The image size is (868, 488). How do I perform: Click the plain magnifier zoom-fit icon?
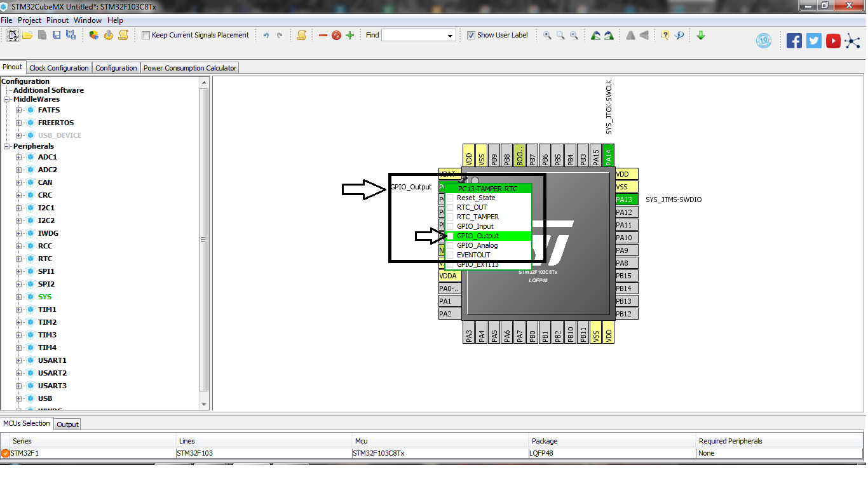point(560,36)
